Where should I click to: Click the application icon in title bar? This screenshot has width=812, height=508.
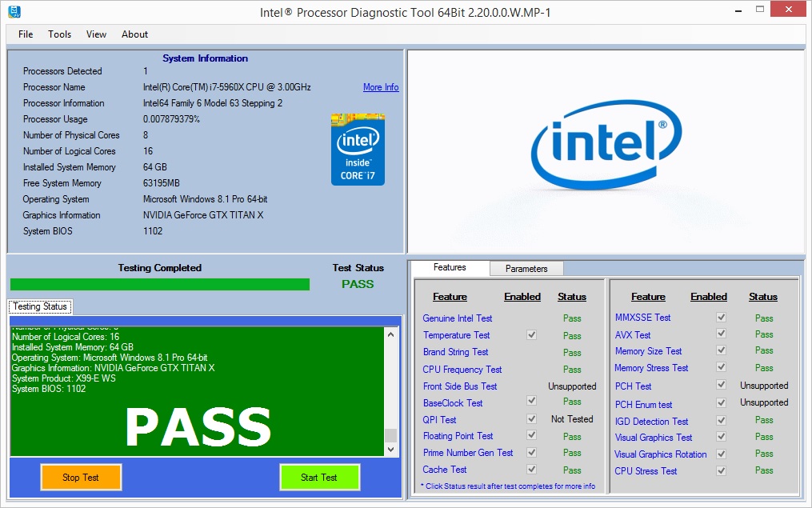[14, 11]
